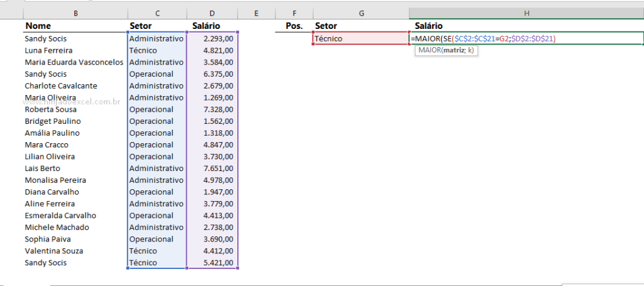Click the Nome header cell
Viewport: 644px width, 286px height.
click(x=38, y=26)
